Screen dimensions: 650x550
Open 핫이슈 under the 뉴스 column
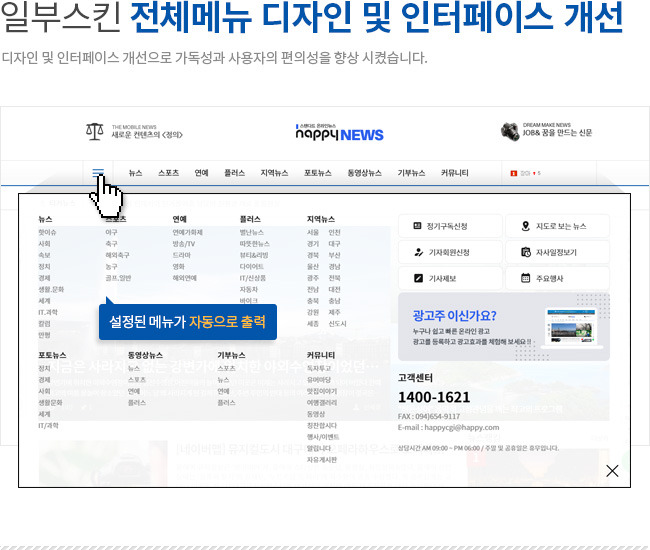click(47, 232)
